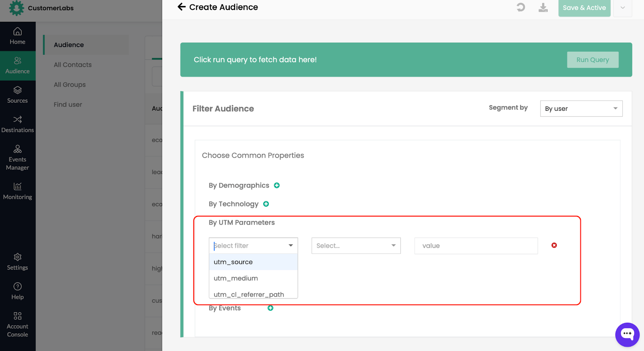Click the download icon in header

[543, 8]
